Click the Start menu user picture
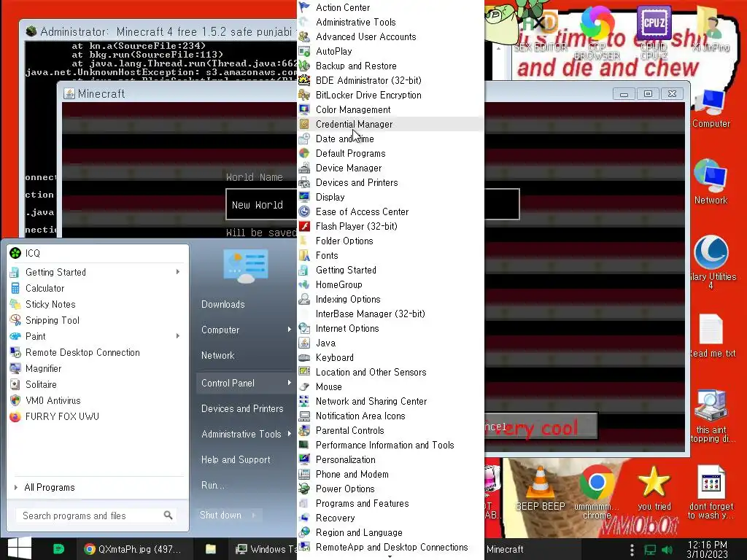Image resolution: width=747 pixels, height=560 pixels. (x=246, y=265)
